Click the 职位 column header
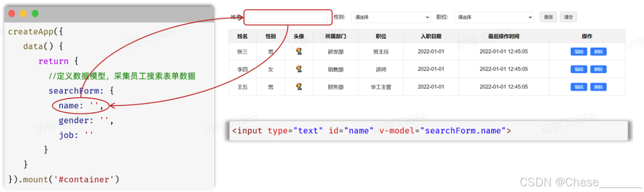644x192 pixels. click(381, 36)
